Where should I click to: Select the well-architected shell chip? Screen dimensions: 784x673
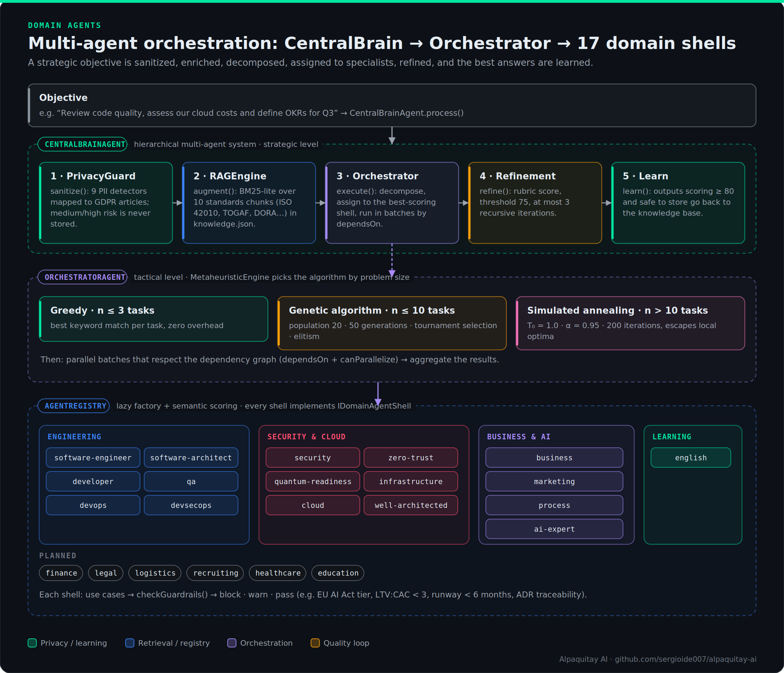pos(411,505)
